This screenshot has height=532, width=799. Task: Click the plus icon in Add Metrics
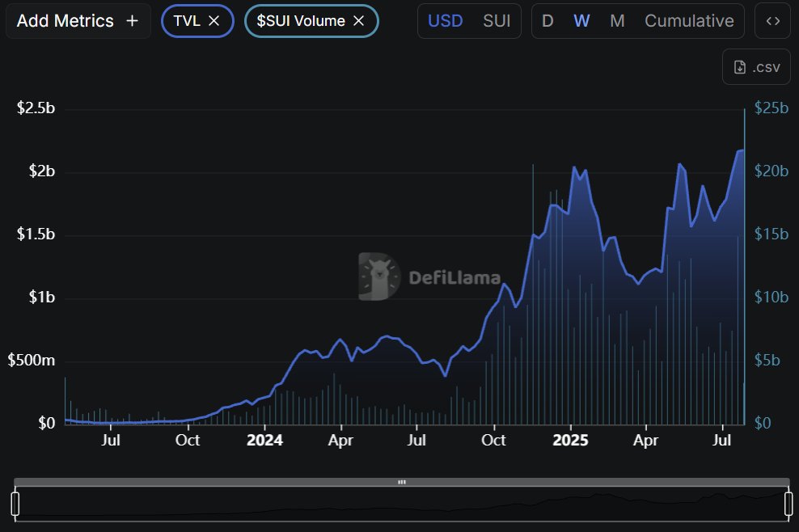click(132, 21)
